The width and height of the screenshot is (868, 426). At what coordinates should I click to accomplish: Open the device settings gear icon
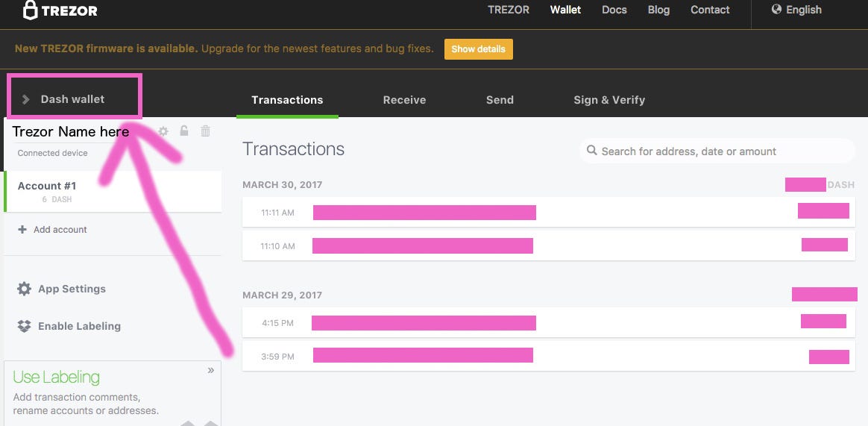pos(163,131)
